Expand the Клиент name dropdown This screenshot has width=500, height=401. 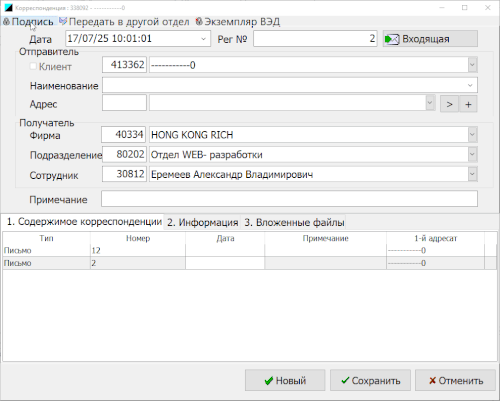coord(472,65)
